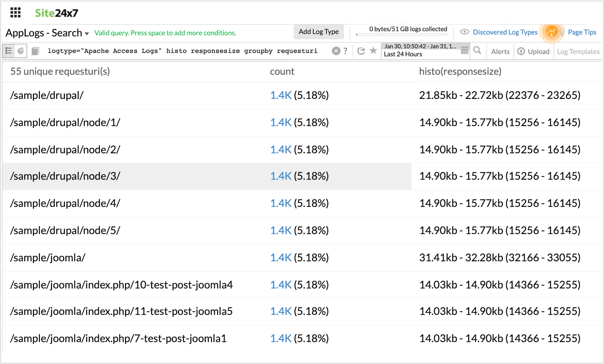Viewport: 604px width, 364px height.
Task: Open query help question mark
Action: pyautogui.click(x=345, y=51)
